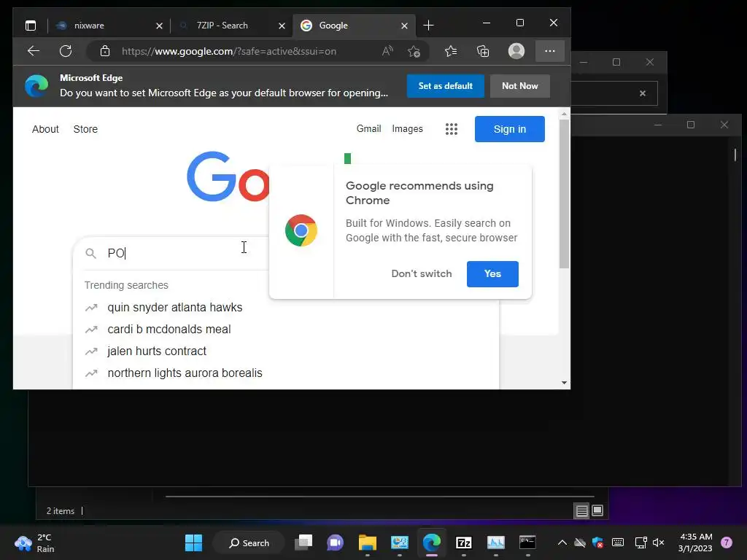Click the magnifier icon in Google search box
Viewport: 747px width, 560px height.
tap(90, 253)
